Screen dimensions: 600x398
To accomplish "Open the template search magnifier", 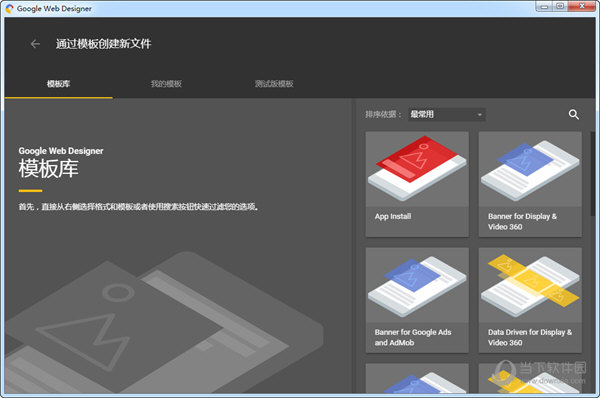I will tap(573, 114).
